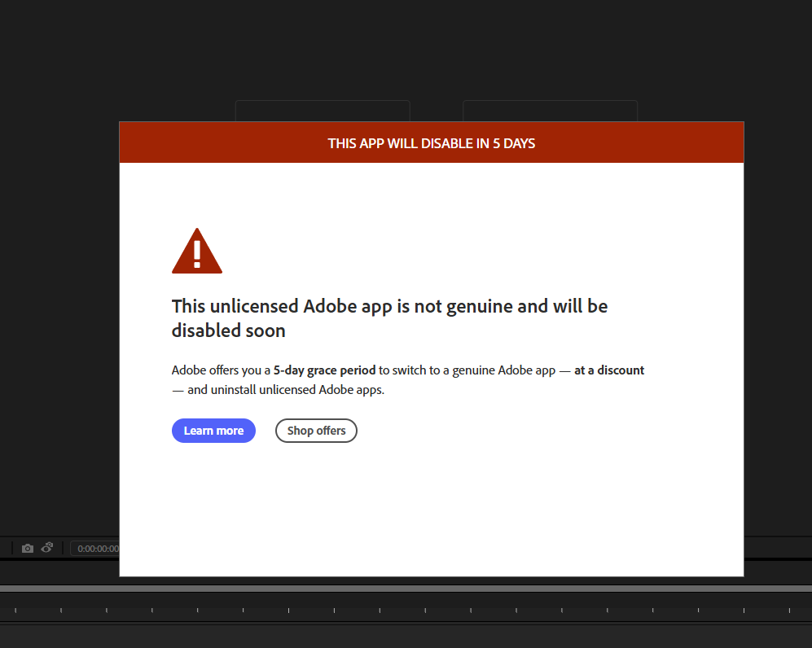Image resolution: width=812 pixels, height=648 pixels.
Task: Click the bold '5-day grace period' text
Action: tap(324, 370)
